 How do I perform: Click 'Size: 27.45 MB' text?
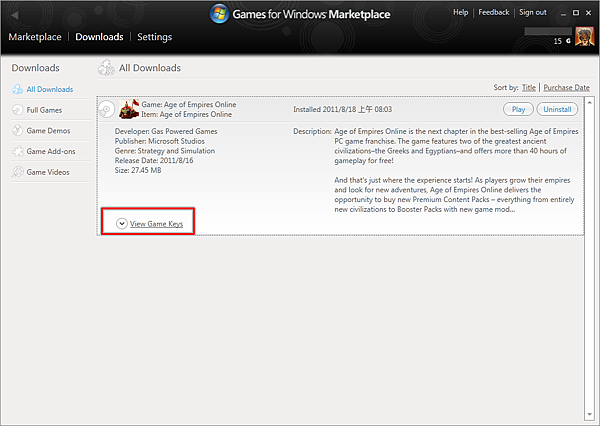tap(138, 170)
